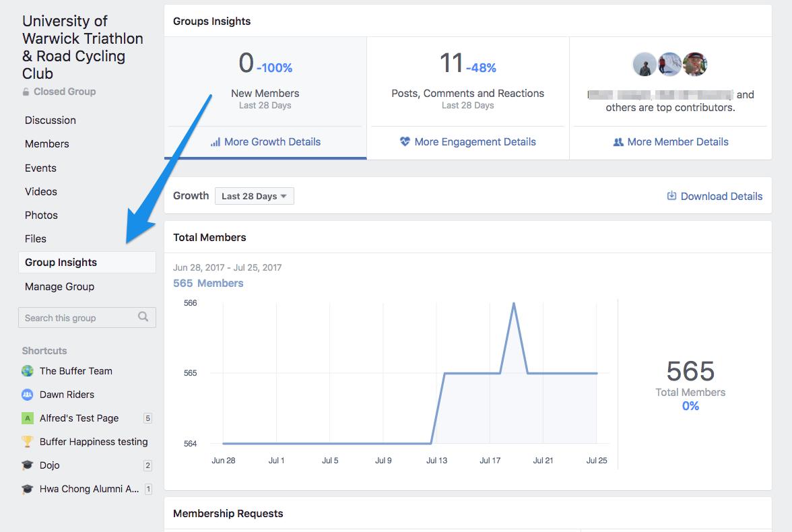The height and width of the screenshot is (532, 792).
Task: Click the first top contributor avatar
Action: click(645, 65)
